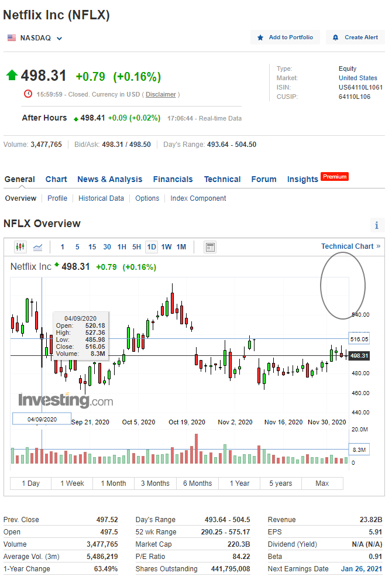This screenshot has height=583, width=392.
Task: Open the Historical Data sub-tab
Action: click(101, 198)
